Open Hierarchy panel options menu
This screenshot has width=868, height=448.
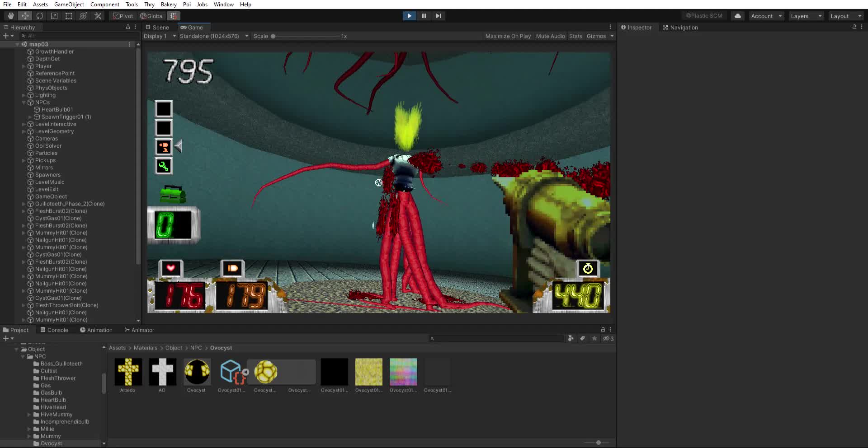coord(135,27)
